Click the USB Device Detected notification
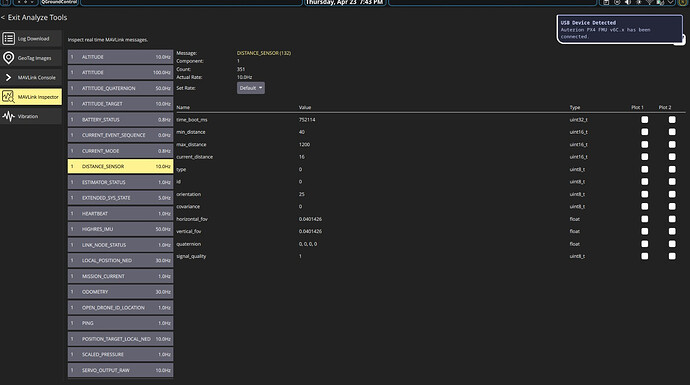The height and width of the screenshot is (385, 690). tap(620, 29)
